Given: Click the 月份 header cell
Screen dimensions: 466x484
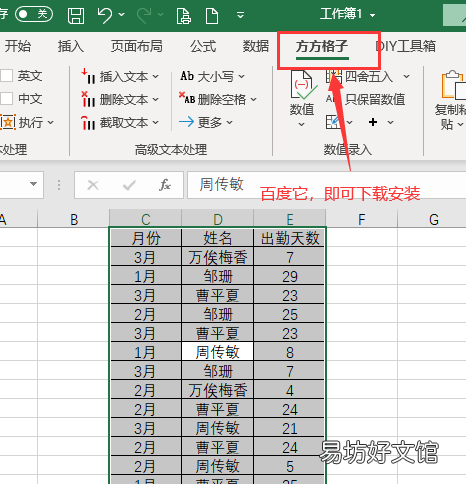Looking at the screenshot, I should pos(146,238).
